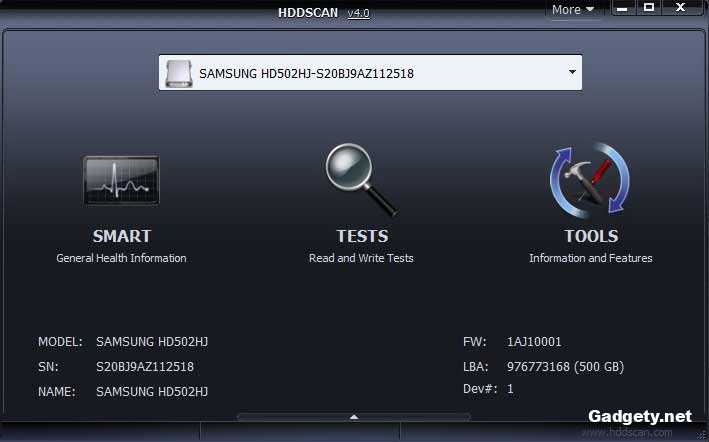The width and height of the screenshot is (709, 442).
Task: Click "Information and Features" subtitle
Action: click(x=590, y=258)
